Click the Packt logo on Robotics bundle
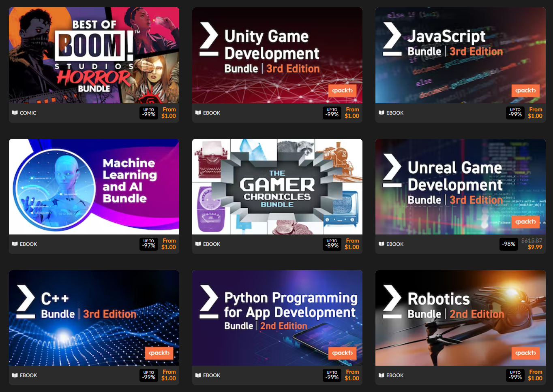The height and width of the screenshot is (392, 553). [x=526, y=353]
